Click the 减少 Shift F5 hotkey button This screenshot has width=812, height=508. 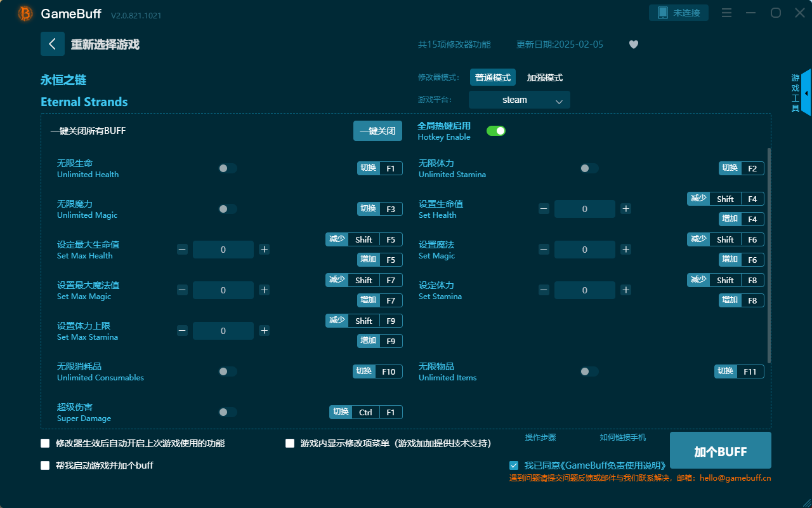364,239
